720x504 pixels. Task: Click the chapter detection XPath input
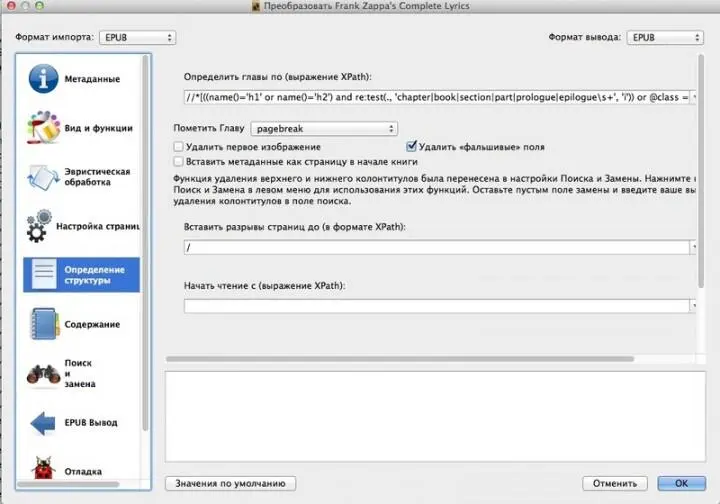click(437, 97)
